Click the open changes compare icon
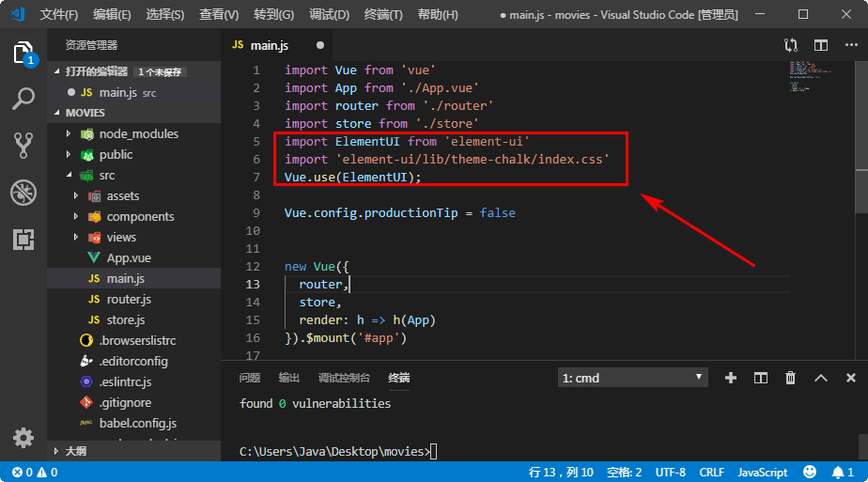Screen dimensions: 868x482 coord(791,45)
